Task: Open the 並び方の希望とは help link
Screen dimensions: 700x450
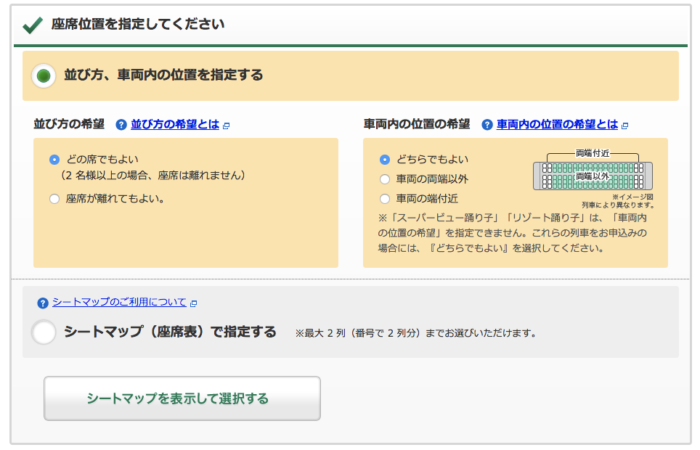Action: [175, 126]
